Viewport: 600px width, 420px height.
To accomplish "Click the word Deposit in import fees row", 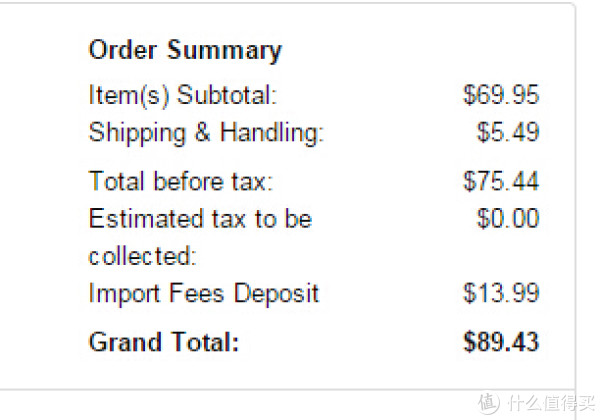I will pyautogui.click(x=276, y=294).
